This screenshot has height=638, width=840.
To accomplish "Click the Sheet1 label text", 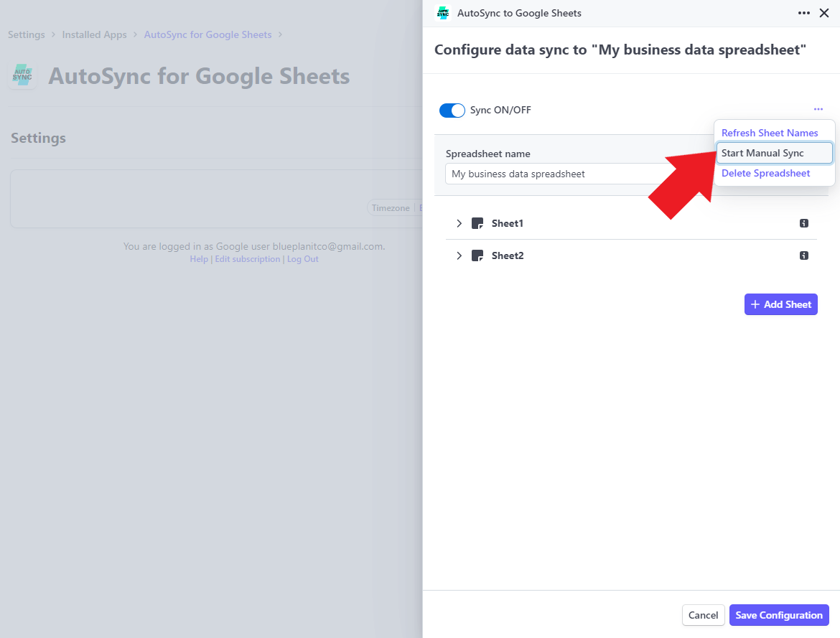I will pyautogui.click(x=508, y=223).
